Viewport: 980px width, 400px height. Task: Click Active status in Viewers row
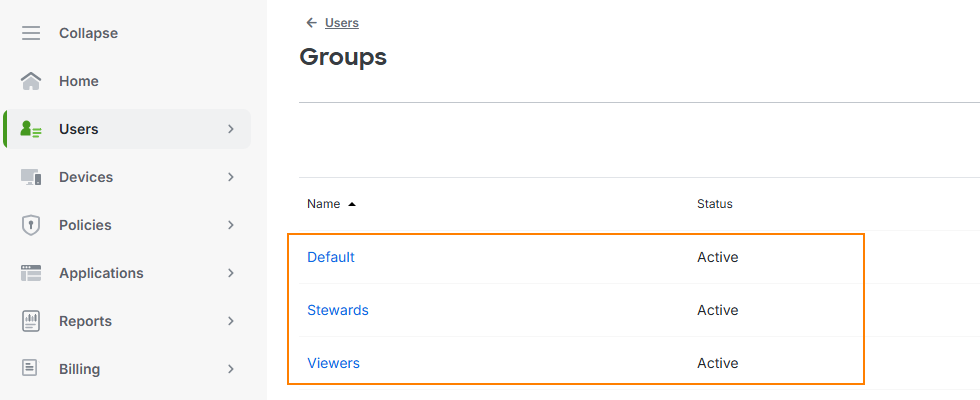pyautogui.click(x=718, y=363)
